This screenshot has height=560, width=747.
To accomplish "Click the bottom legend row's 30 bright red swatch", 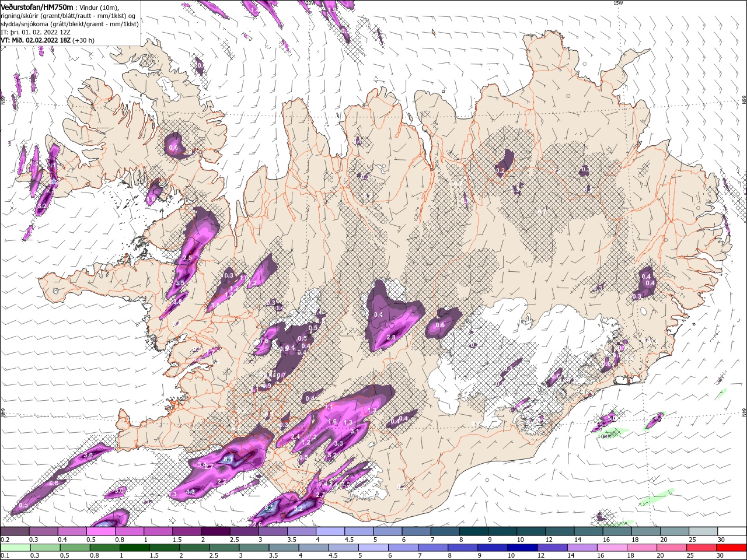I will click(732, 548).
